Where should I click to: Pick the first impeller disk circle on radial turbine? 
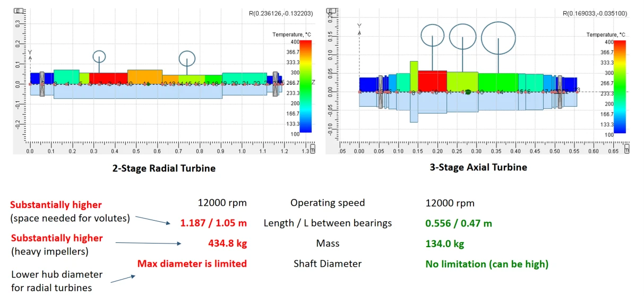(99, 56)
